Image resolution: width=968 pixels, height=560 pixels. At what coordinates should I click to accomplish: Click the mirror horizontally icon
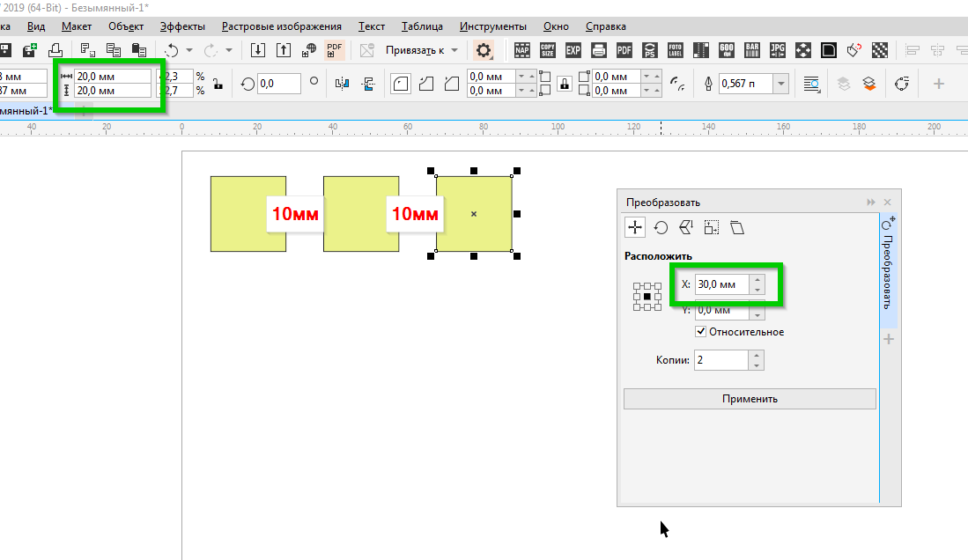coord(343,84)
